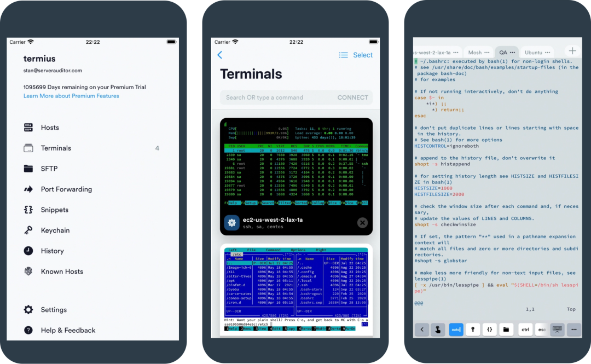Switch to the Mosh terminal tab
The height and width of the screenshot is (364, 591).
[x=474, y=53]
